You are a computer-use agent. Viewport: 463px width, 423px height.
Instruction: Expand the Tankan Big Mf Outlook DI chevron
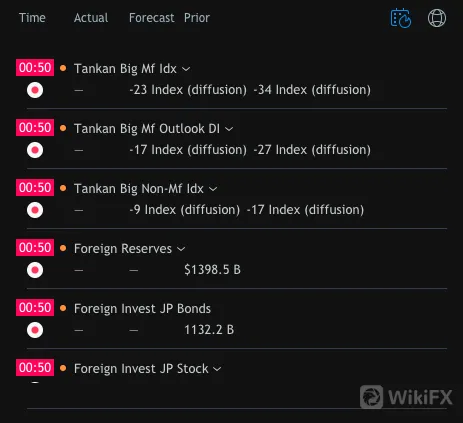click(229, 129)
